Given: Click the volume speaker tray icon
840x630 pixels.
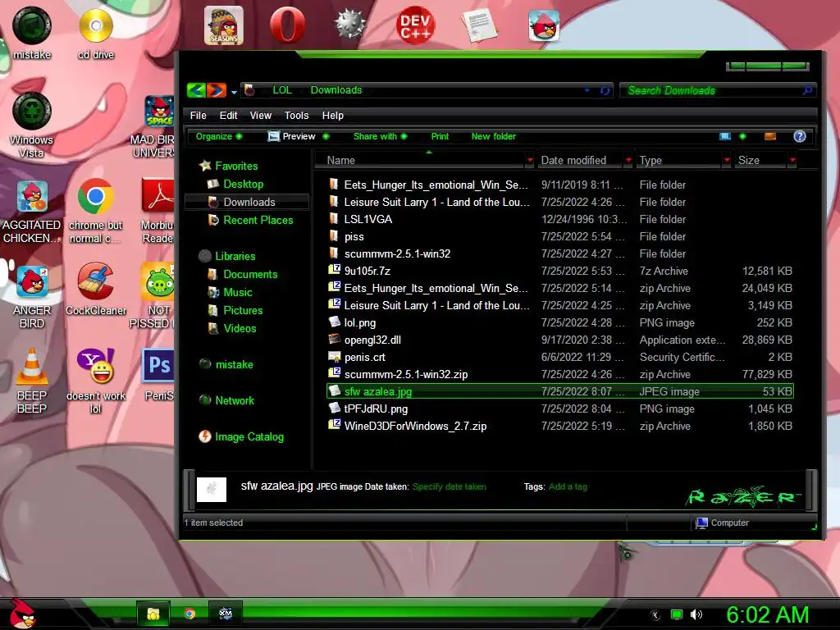Looking at the screenshot, I should (696, 614).
